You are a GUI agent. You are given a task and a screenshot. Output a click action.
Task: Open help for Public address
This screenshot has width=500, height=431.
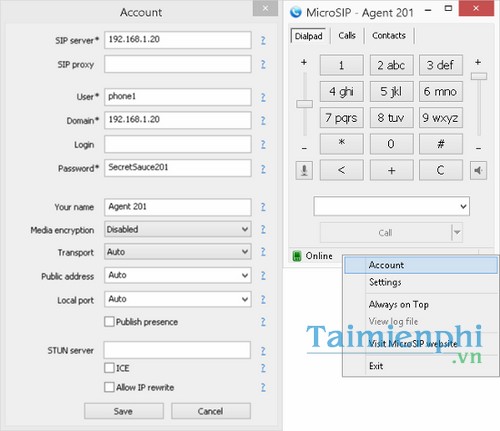[263, 276]
